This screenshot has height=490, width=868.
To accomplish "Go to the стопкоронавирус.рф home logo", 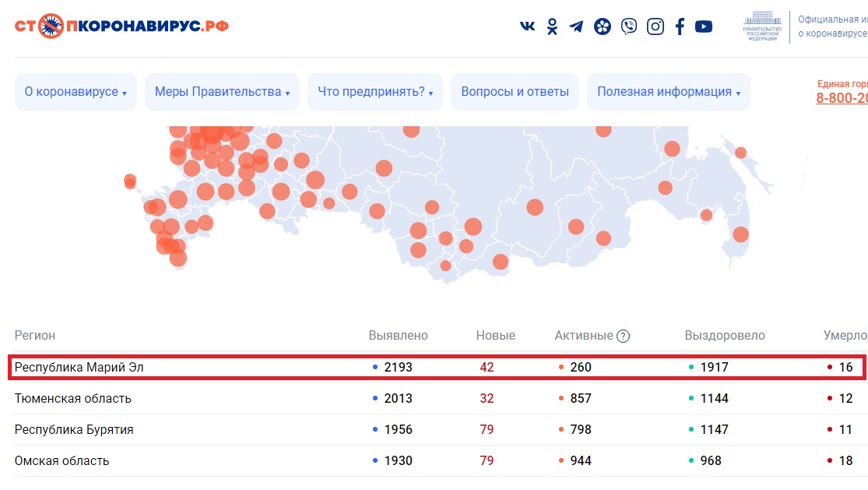I will point(121,26).
